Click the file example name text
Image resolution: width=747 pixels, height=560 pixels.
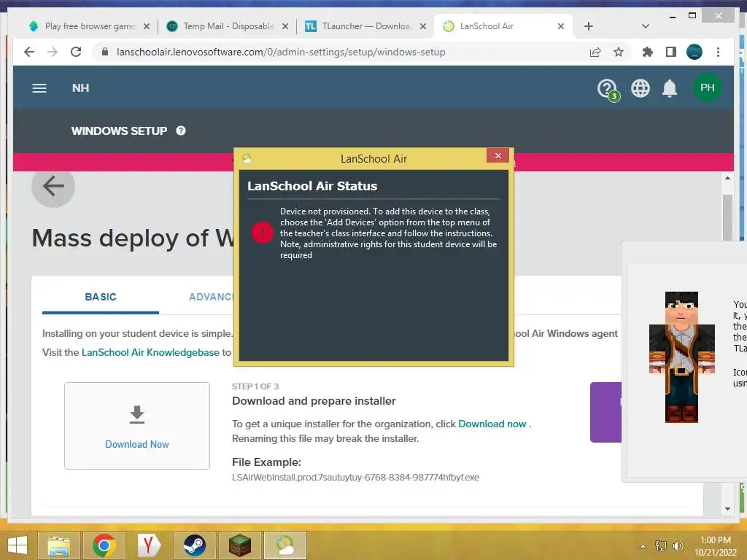coord(355,478)
